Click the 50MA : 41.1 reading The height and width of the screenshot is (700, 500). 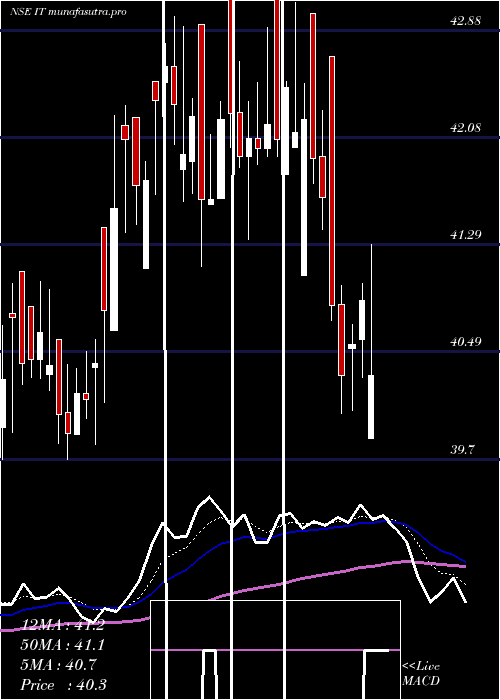point(62,645)
